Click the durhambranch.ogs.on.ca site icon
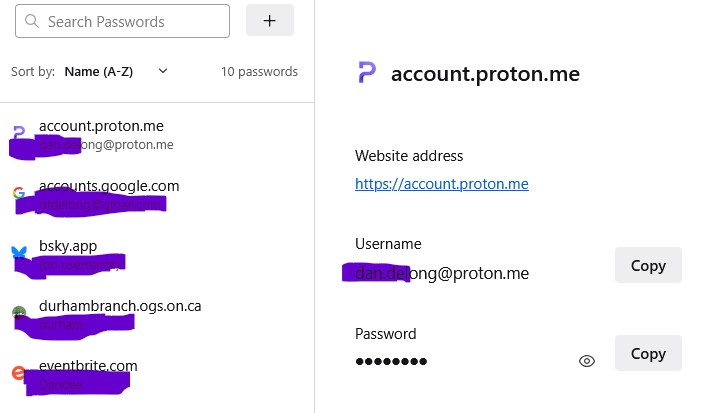 tap(18, 313)
